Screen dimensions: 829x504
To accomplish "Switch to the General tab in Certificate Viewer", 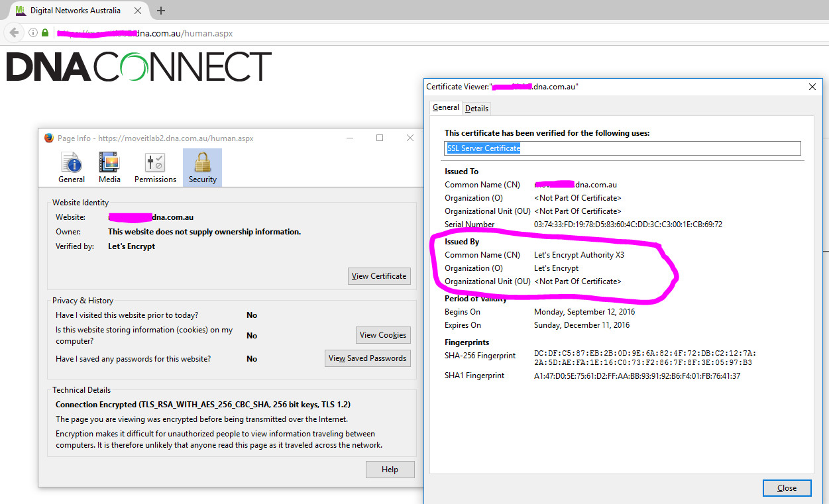I will click(446, 107).
